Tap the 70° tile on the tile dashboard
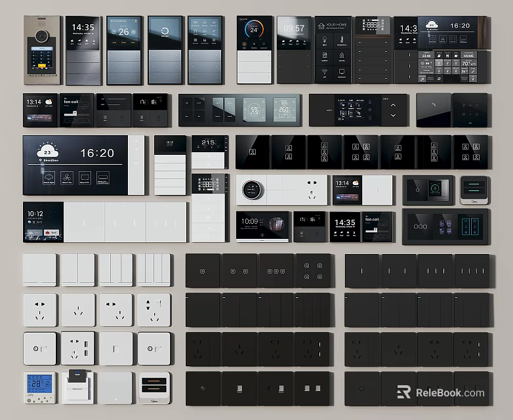The height and width of the screenshot is (420, 513). (x=468, y=63)
